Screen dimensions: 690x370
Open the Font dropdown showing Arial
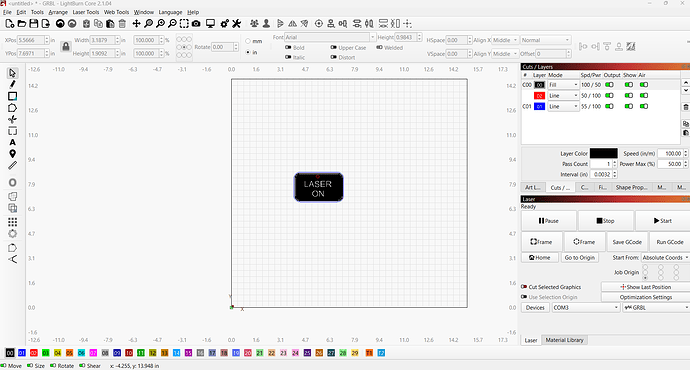[x=330, y=37]
